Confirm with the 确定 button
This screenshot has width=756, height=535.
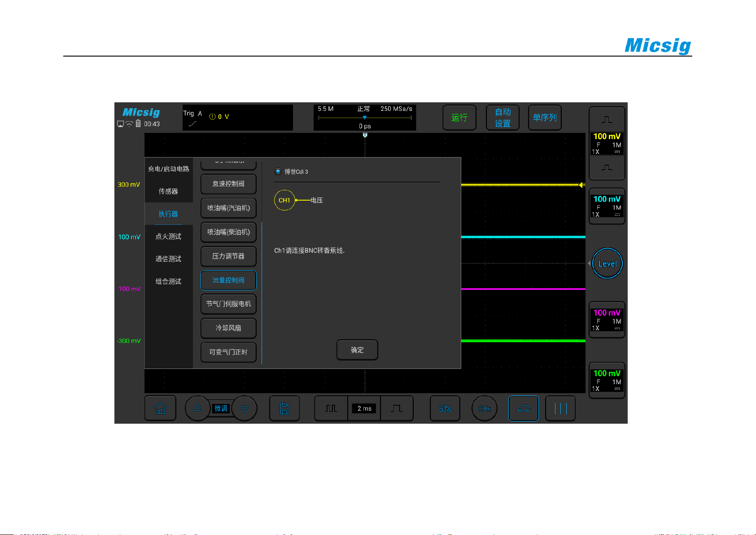coord(357,350)
